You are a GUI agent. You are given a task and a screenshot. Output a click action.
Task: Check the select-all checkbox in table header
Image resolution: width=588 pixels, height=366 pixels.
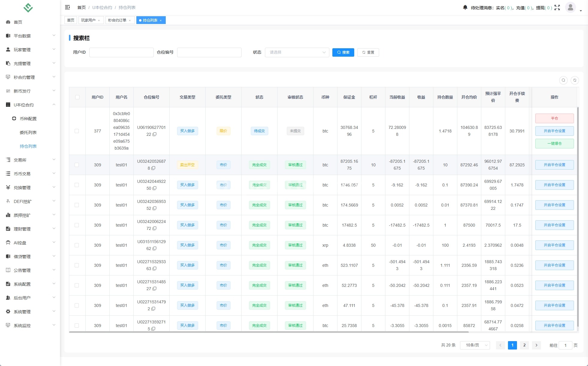pos(77,97)
